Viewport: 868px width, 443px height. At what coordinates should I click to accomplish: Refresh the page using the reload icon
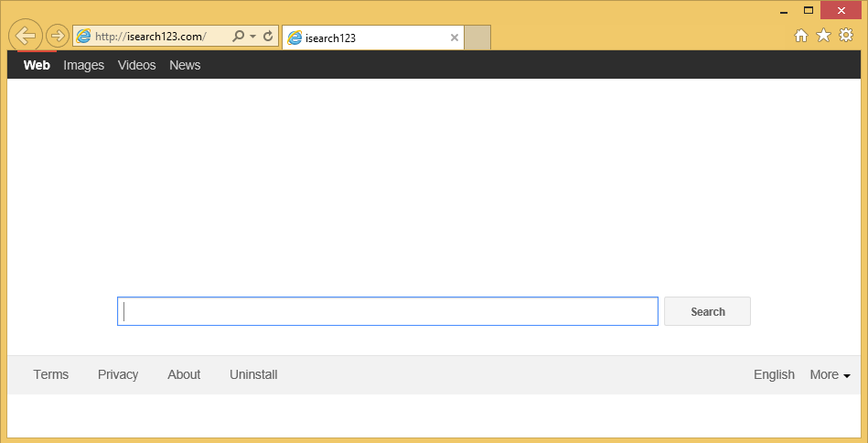click(x=268, y=37)
